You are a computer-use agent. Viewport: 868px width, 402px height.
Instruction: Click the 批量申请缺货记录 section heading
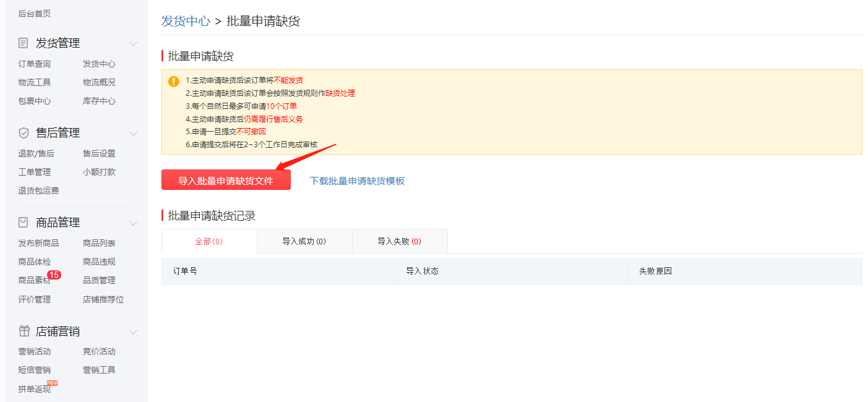(x=212, y=215)
